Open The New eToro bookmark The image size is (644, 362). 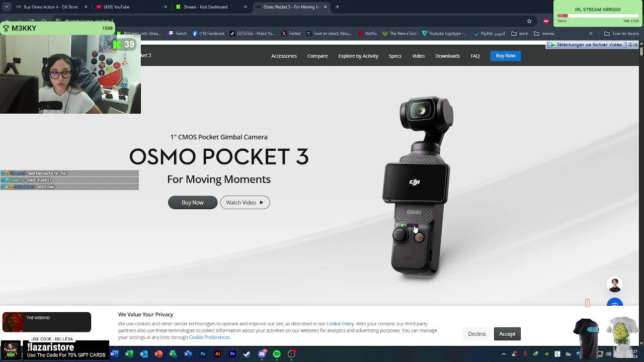(x=399, y=34)
